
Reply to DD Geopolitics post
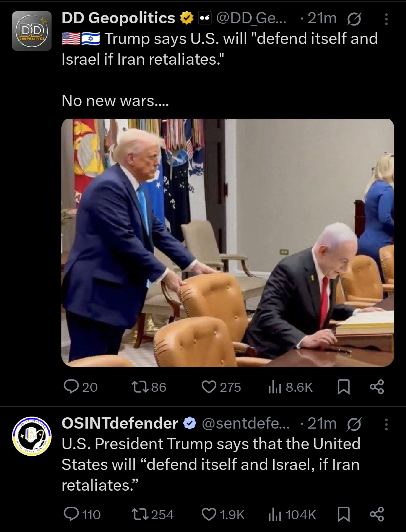[x=81, y=387]
